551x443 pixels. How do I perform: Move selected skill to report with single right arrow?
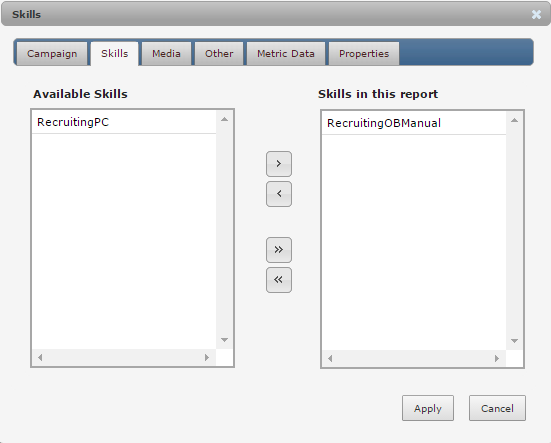pos(279,164)
